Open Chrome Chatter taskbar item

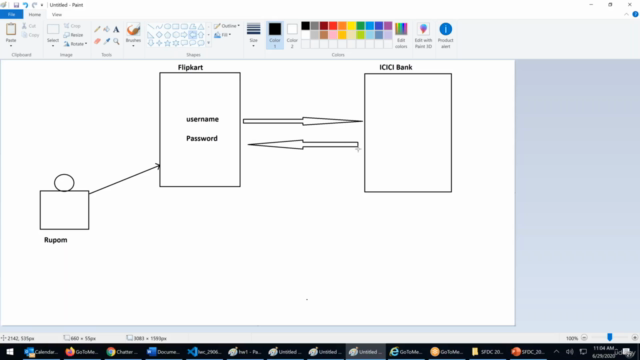tap(121, 352)
